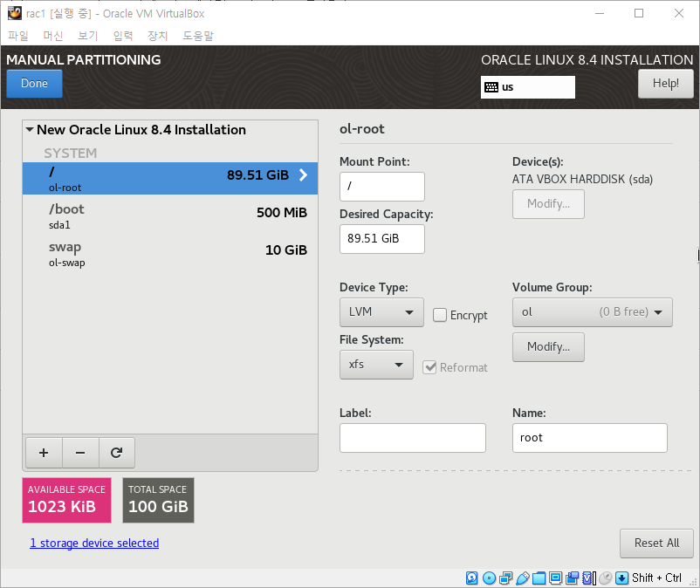Open the Volume Group ol dropdown
The height and width of the screenshot is (588, 700).
tap(592, 312)
